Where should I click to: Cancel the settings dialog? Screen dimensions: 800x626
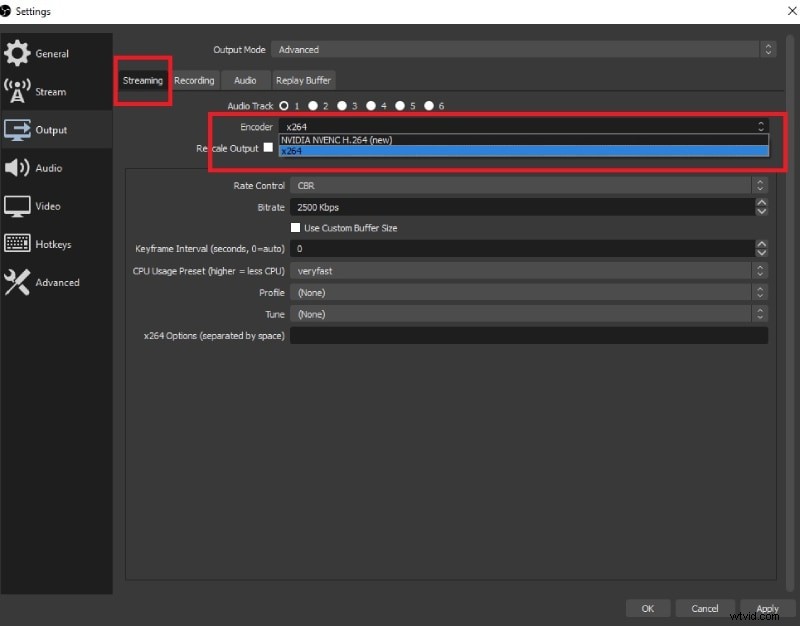(x=705, y=608)
